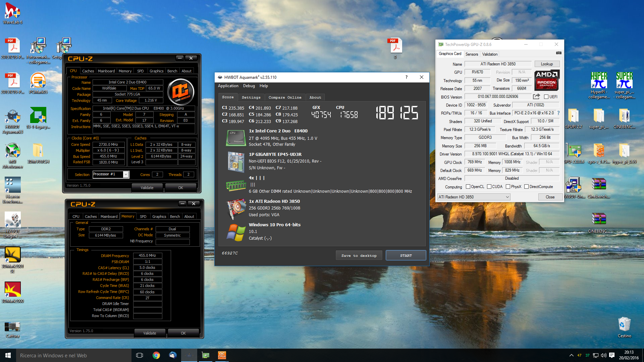Viewport: 644px width, 362px height.
Task: Click GPU-Z screenshot camera icon
Action: (558, 53)
